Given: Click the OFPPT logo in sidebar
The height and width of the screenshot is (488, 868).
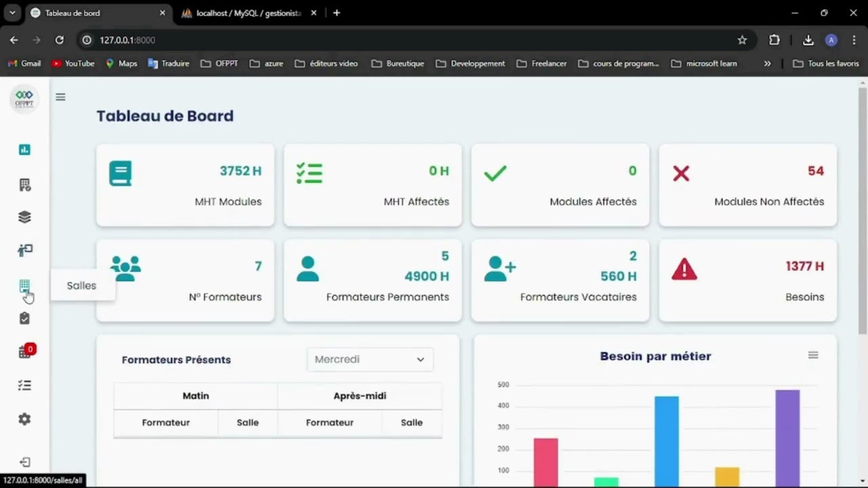Looking at the screenshot, I should pyautogui.click(x=24, y=99).
